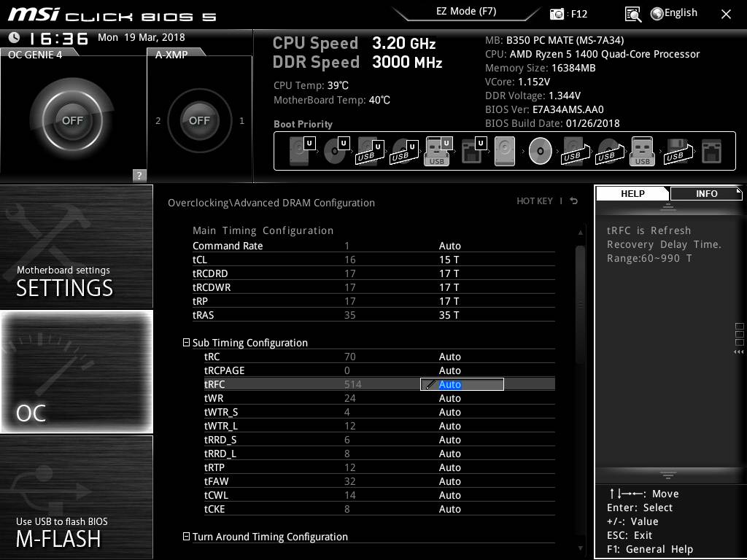Open the tWTR_S Auto value
The image size is (747, 560).
(x=449, y=412)
